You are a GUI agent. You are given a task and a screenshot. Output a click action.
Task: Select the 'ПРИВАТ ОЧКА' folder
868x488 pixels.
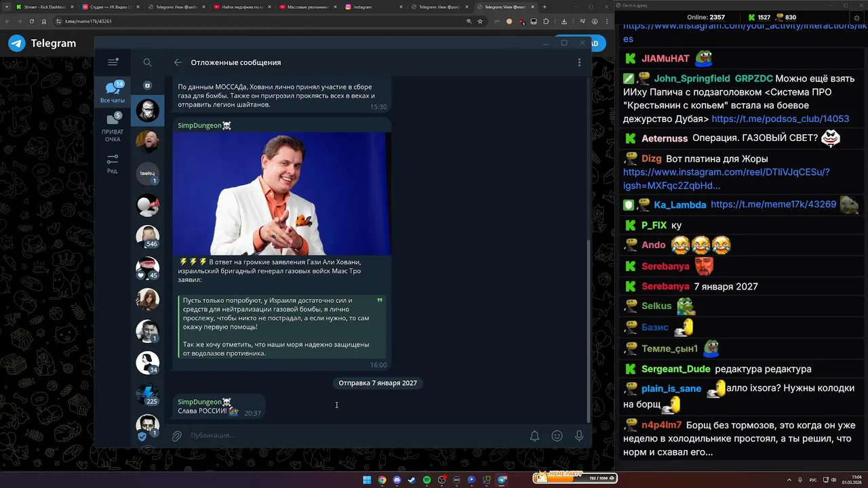coord(113,128)
